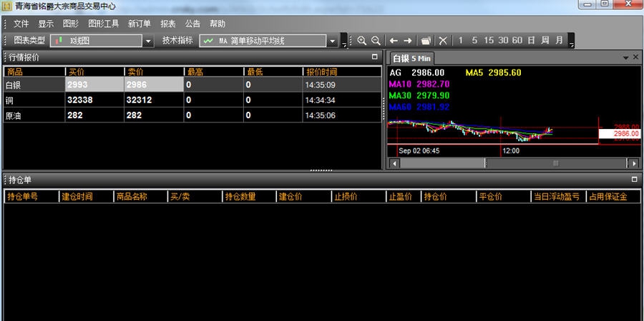Click 占用保证金 column header

(x=613, y=196)
